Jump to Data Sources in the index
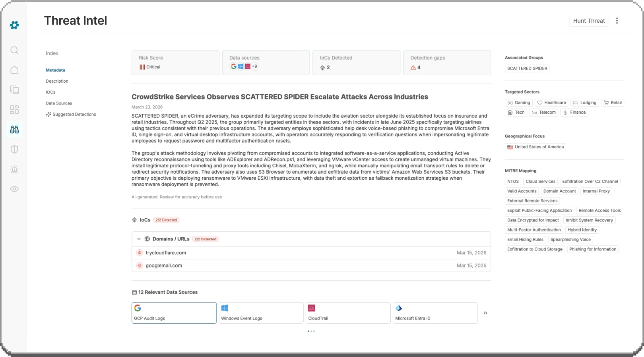Screen dimensions: 644x357 59,103
